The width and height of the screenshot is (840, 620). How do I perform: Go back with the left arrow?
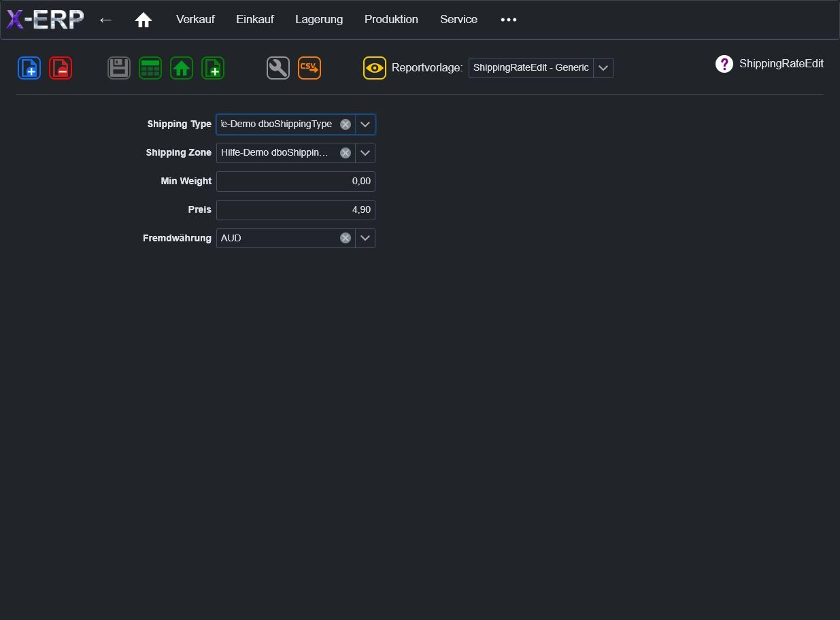coord(105,20)
